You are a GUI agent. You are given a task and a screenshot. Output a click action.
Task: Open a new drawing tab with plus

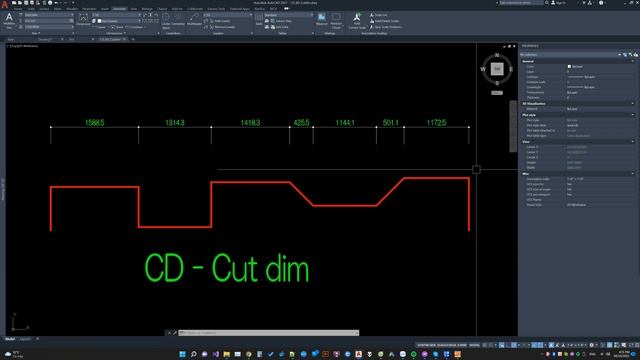coord(133,40)
